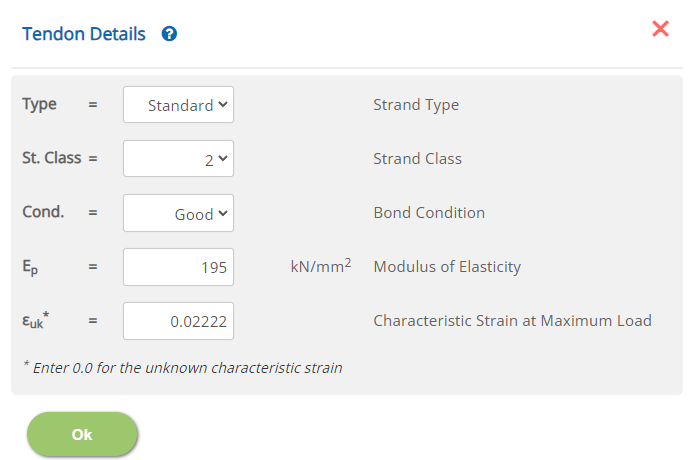Click the εuk* field label
Image resolution: width=694 pixels, height=460 pixels.
coord(36,321)
